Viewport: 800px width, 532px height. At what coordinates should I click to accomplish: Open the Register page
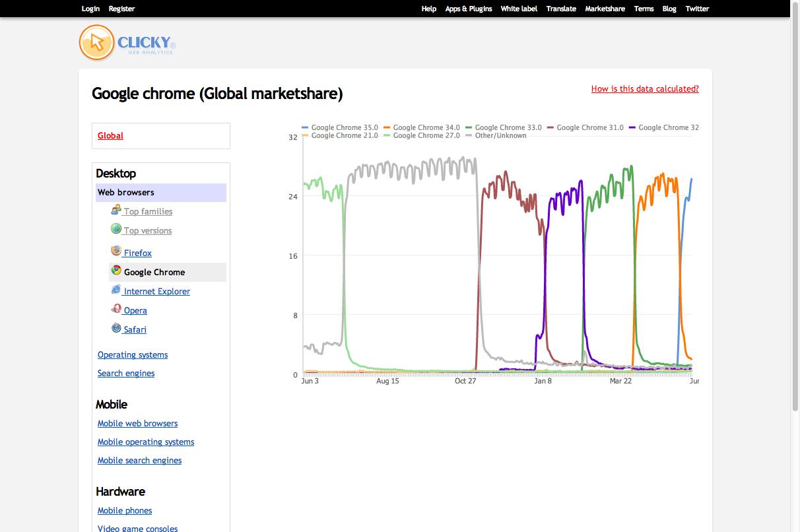coord(121,9)
